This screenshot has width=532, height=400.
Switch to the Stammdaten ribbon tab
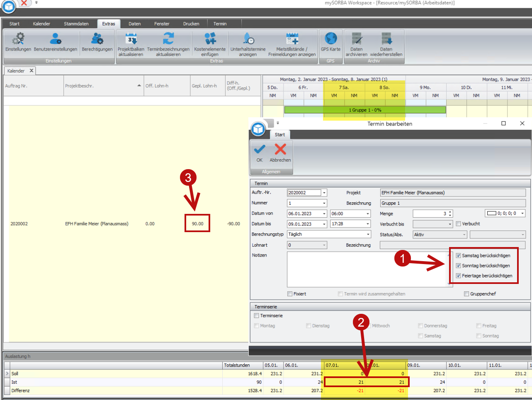pos(76,24)
